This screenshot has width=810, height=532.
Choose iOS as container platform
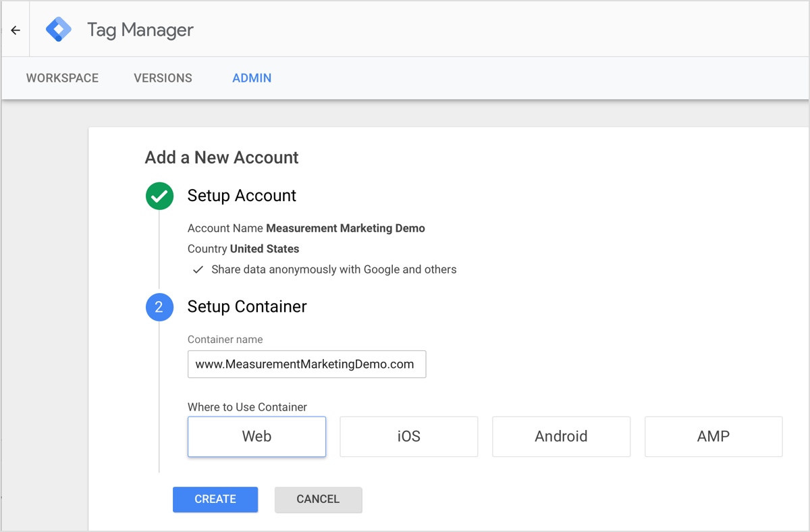click(x=408, y=437)
